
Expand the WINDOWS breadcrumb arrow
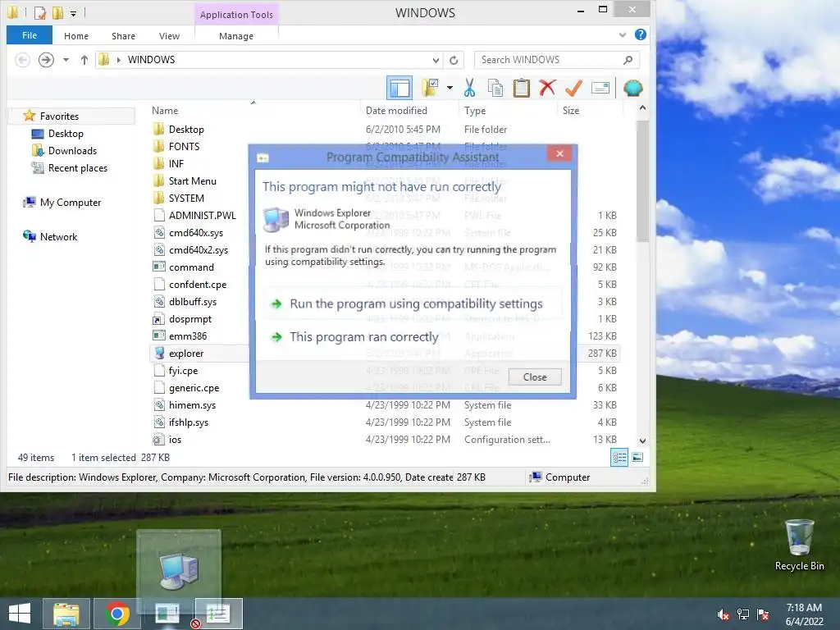tap(119, 60)
